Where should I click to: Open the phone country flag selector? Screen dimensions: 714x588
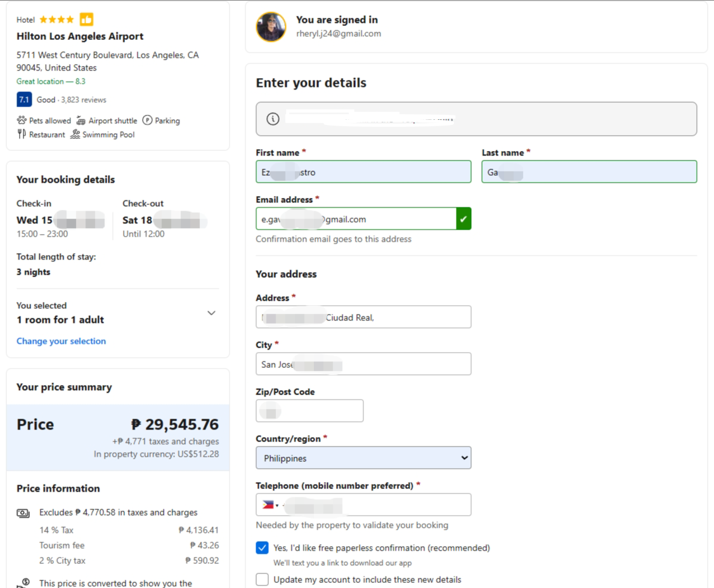(270, 505)
